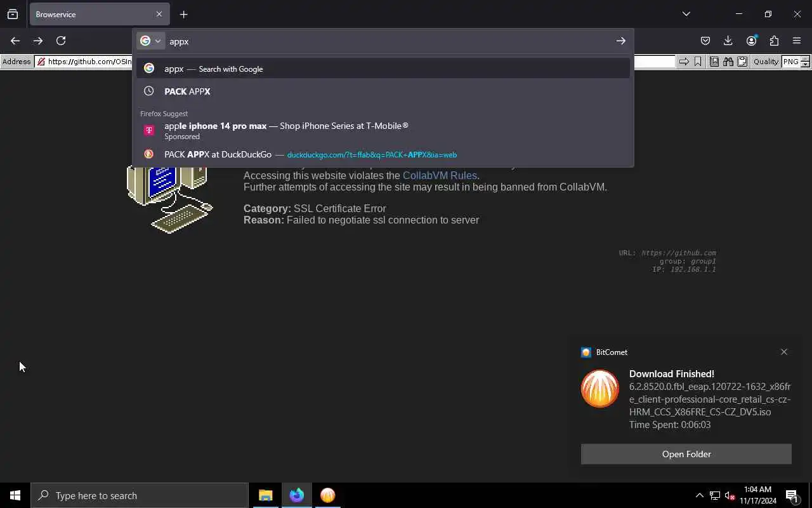This screenshot has width=812, height=508.
Task: Open the Windows Start menu
Action: point(15,495)
